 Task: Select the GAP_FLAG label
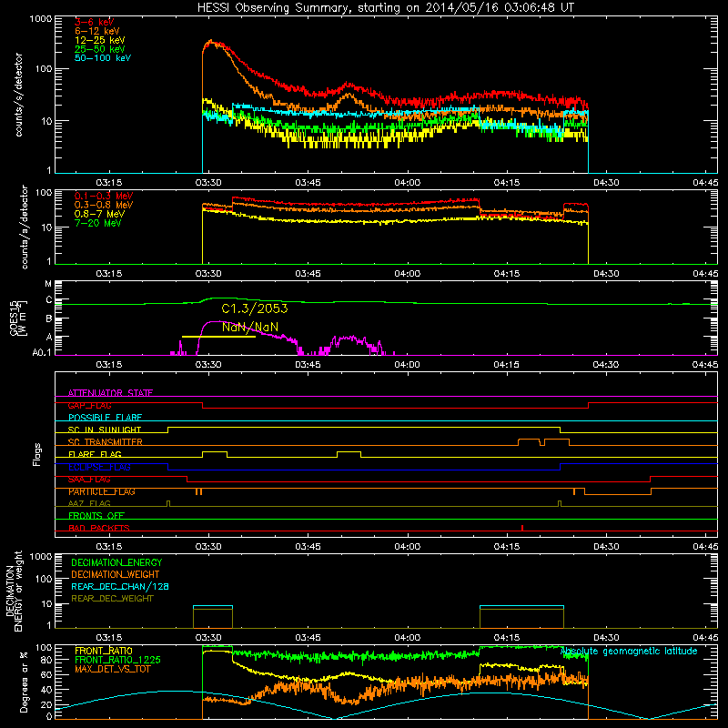pyautogui.click(x=89, y=405)
